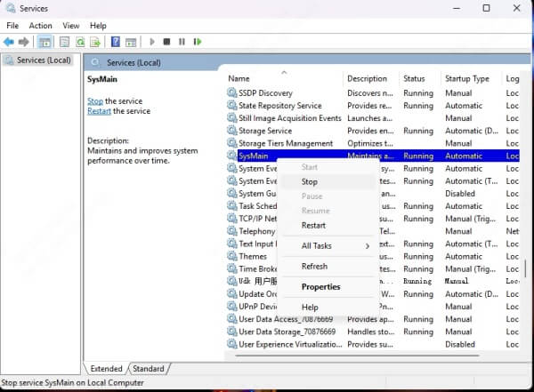Image resolution: width=534 pixels, height=392 pixels.
Task: Switch to the Standard tab
Action: point(149,369)
